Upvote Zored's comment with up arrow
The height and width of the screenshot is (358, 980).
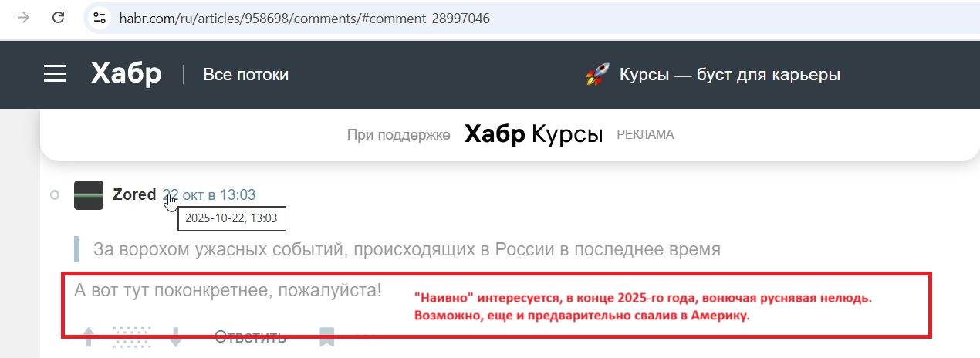tap(89, 336)
